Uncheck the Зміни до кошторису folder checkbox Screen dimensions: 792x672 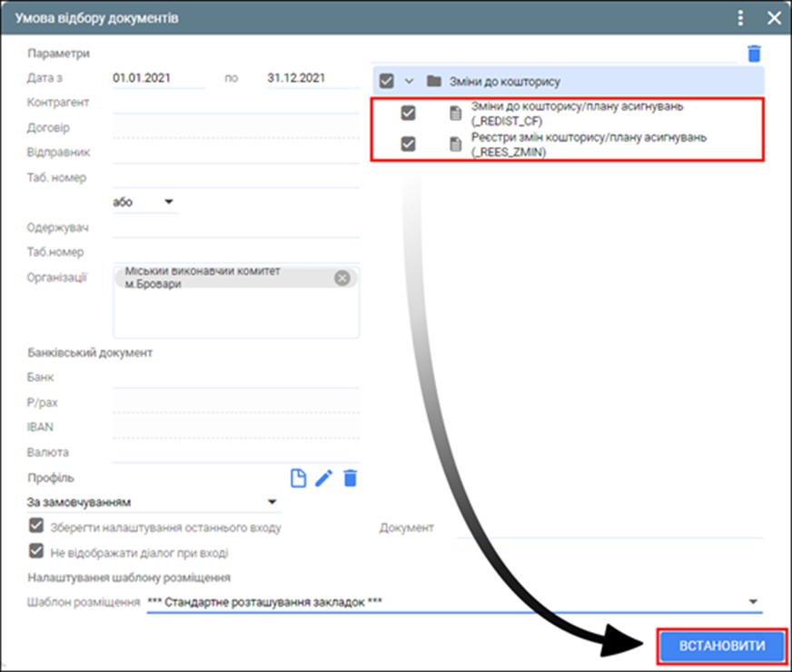[386, 81]
